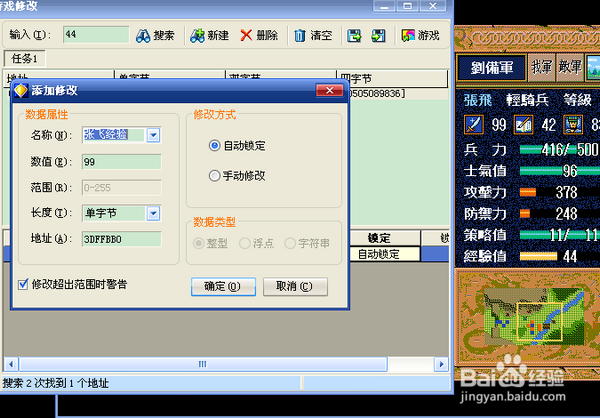Select the 整型 data type radio
The width and height of the screenshot is (600, 418).
tap(198, 243)
